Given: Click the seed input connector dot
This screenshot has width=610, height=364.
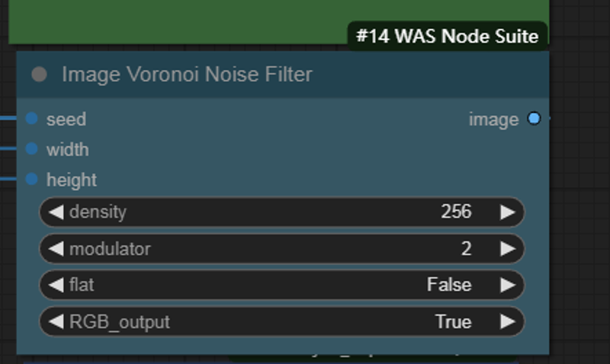Looking at the screenshot, I should [x=31, y=119].
